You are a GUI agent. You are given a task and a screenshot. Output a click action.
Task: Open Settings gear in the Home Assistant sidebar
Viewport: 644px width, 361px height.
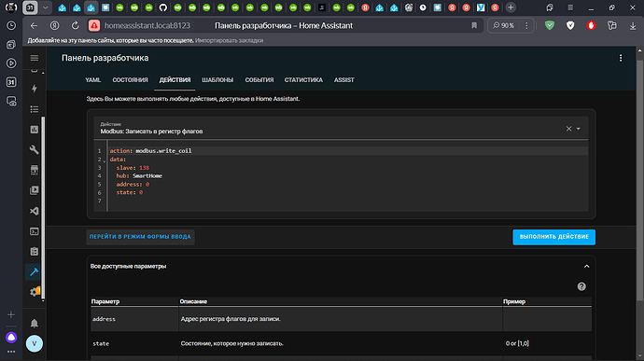[x=35, y=292]
